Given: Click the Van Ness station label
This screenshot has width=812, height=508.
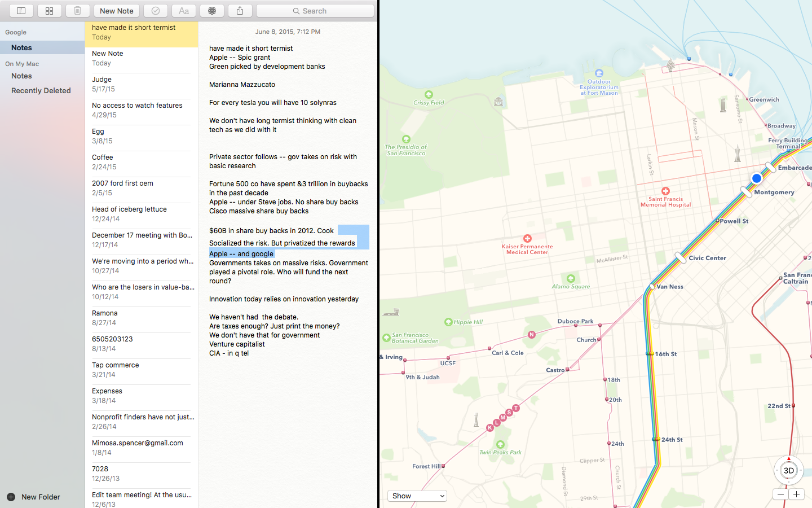Looking at the screenshot, I should point(670,287).
